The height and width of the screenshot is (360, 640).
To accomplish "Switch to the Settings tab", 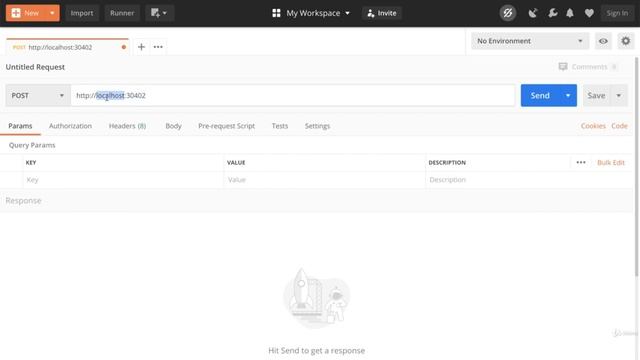I will (x=317, y=126).
